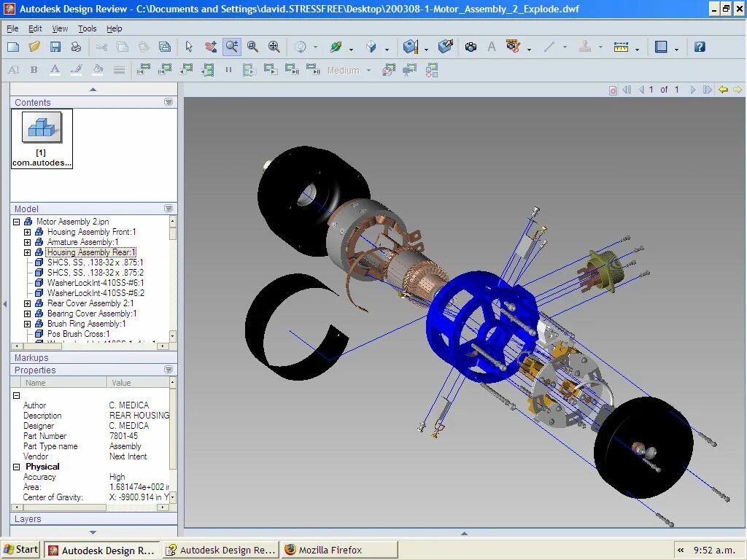The width and height of the screenshot is (747, 560).
Task: Open the Markups panel tab
Action: coord(93,357)
